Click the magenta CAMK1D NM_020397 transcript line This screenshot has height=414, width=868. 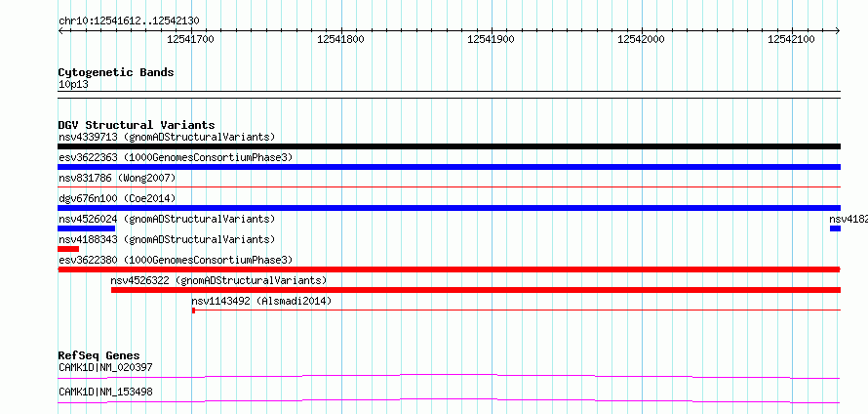(x=449, y=377)
